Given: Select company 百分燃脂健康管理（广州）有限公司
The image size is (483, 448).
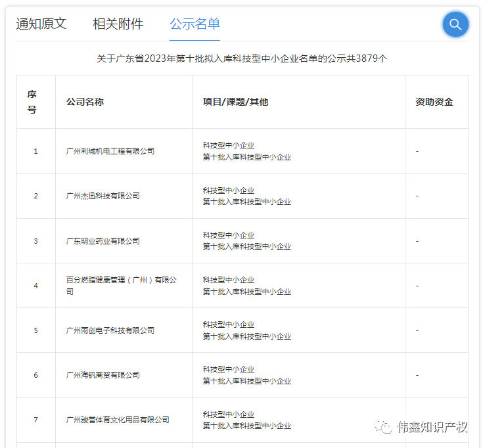Looking at the screenshot, I should [122, 286].
